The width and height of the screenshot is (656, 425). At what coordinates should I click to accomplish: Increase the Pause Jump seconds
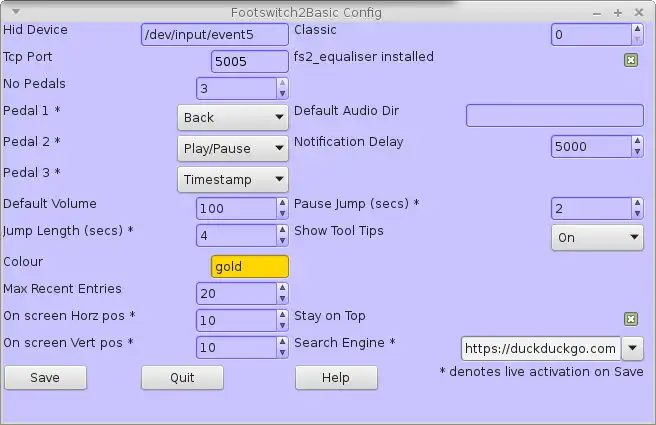coord(637,203)
